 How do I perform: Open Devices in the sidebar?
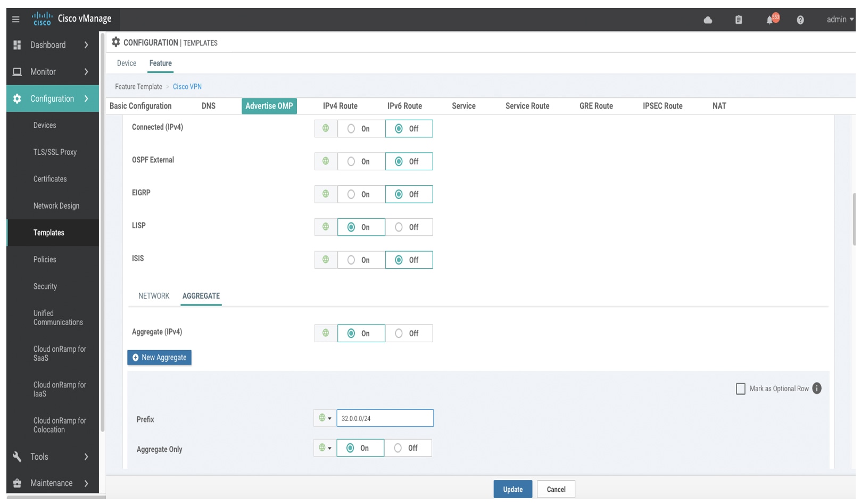45,125
